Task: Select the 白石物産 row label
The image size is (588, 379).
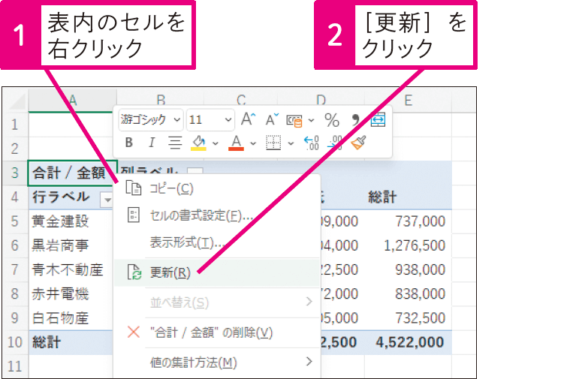Action: pyautogui.click(x=60, y=318)
